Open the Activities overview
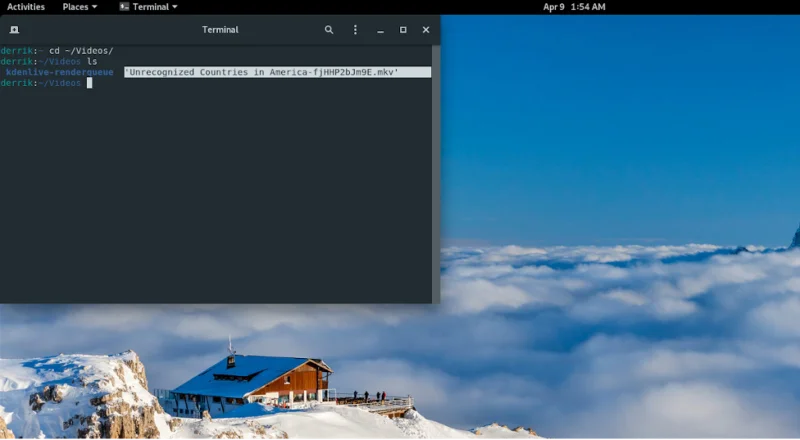The image size is (800, 440). click(x=26, y=7)
